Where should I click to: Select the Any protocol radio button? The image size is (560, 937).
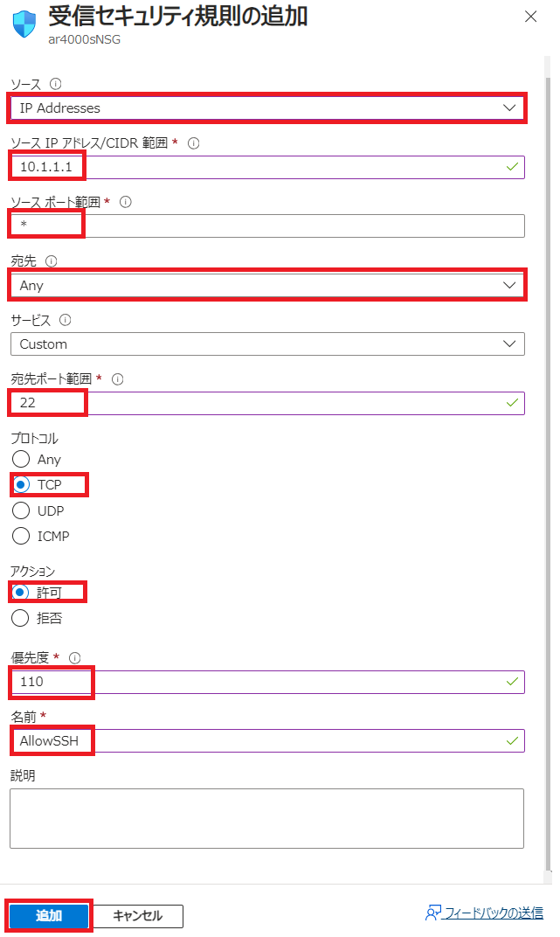[x=21, y=460]
